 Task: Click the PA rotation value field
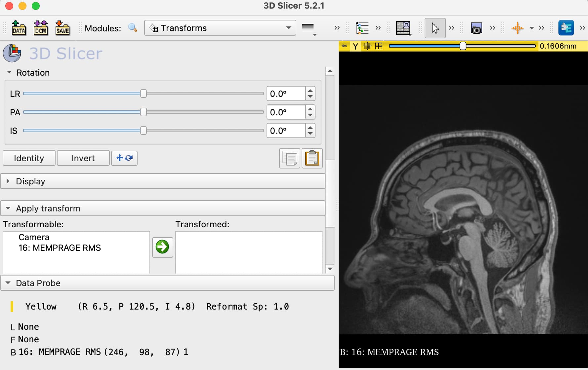pyautogui.click(x=286, y=112)
